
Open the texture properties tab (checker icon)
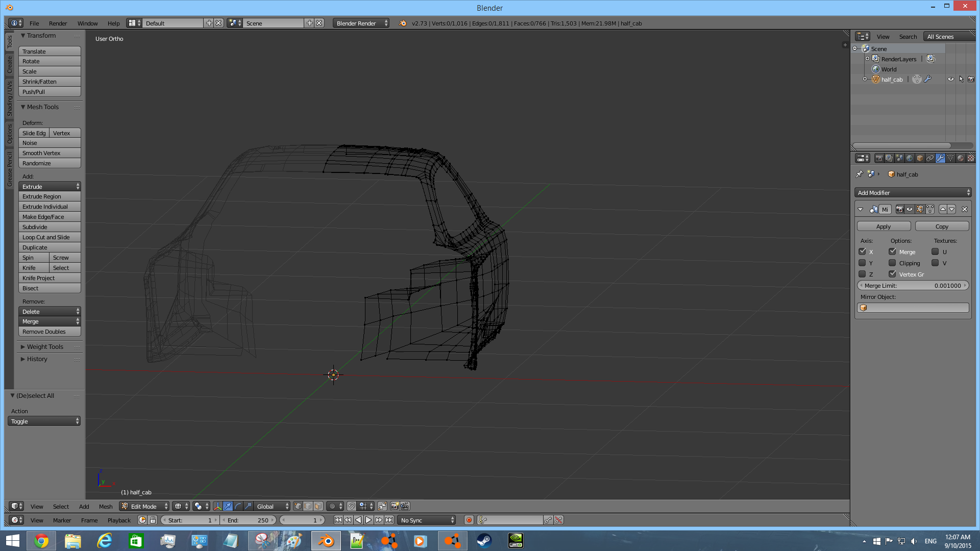(971, 158)
